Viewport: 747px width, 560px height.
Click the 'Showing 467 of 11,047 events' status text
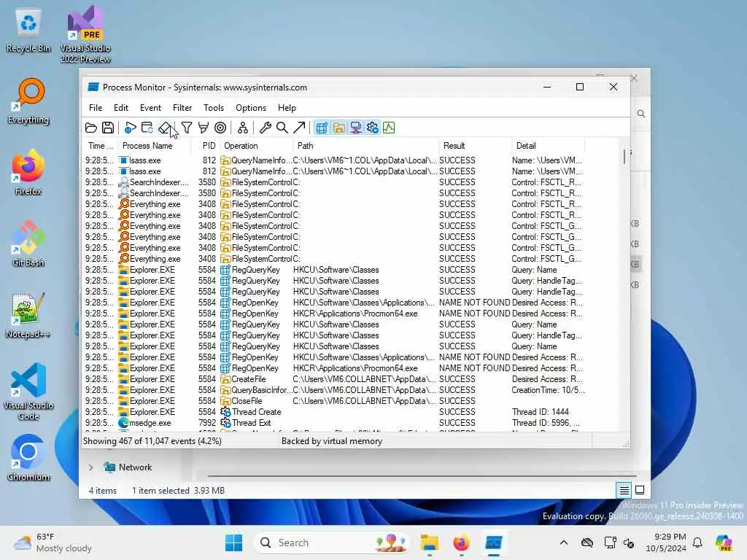[152, 441]
